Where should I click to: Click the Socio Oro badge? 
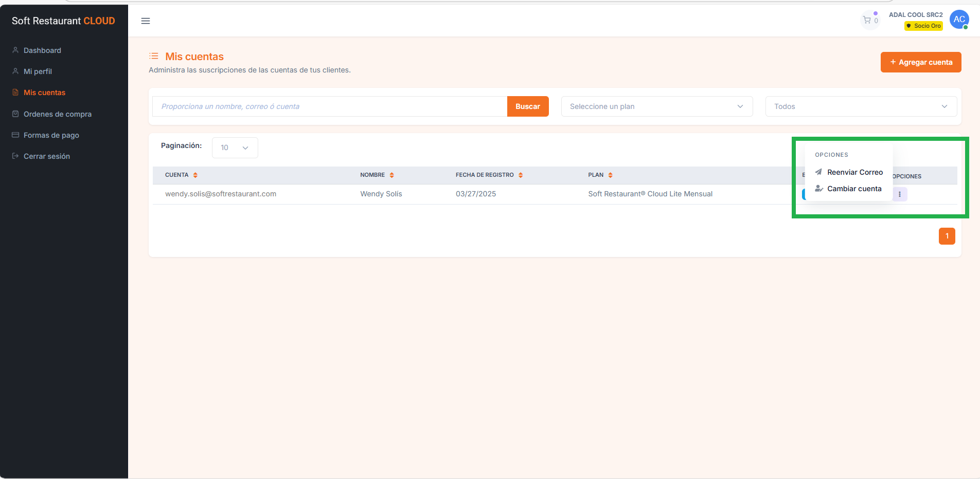point(924,26)
